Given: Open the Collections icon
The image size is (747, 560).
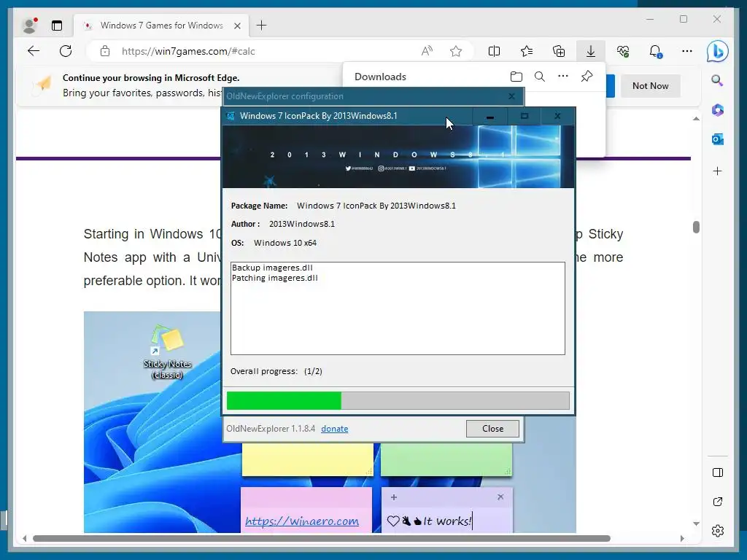Looking at the screenshot, I should (x=559, y=51).
